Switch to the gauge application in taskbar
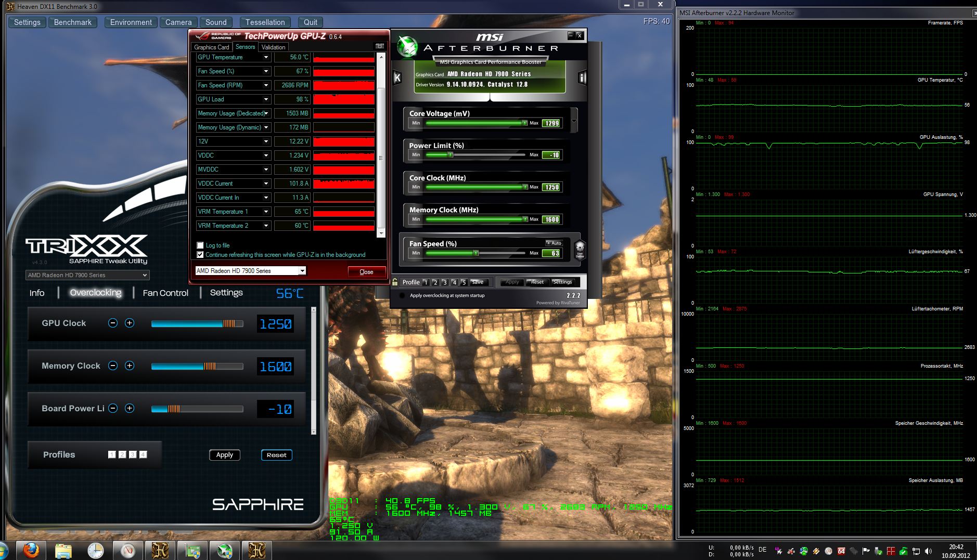Viewport: 977px width, 560px height. [128, 550]
